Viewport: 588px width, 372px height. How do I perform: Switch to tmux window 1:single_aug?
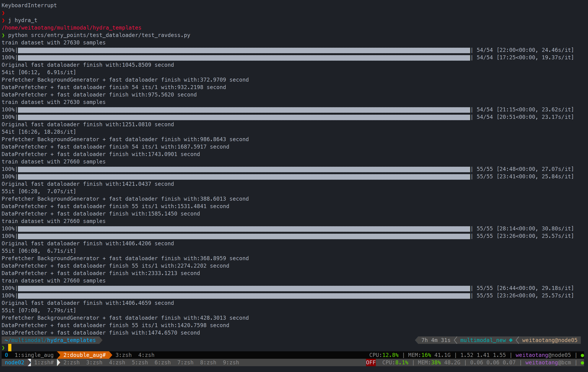pos(34,355)
